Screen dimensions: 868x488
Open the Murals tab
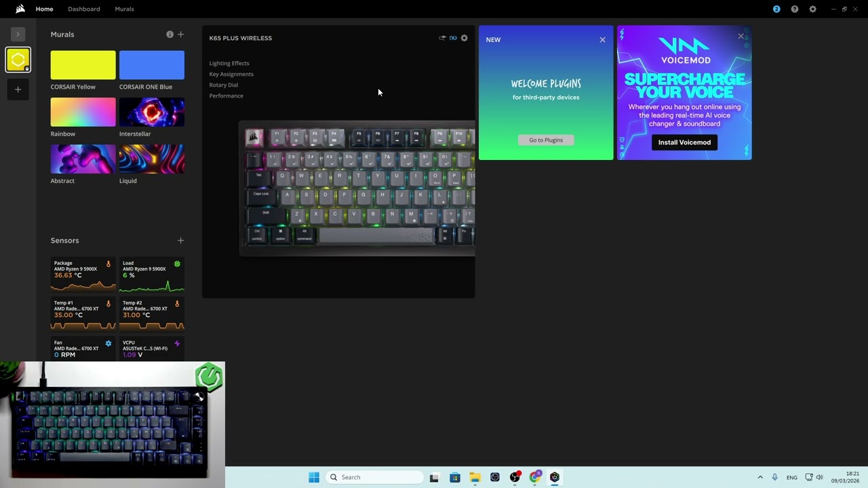[x=124, y=9]
